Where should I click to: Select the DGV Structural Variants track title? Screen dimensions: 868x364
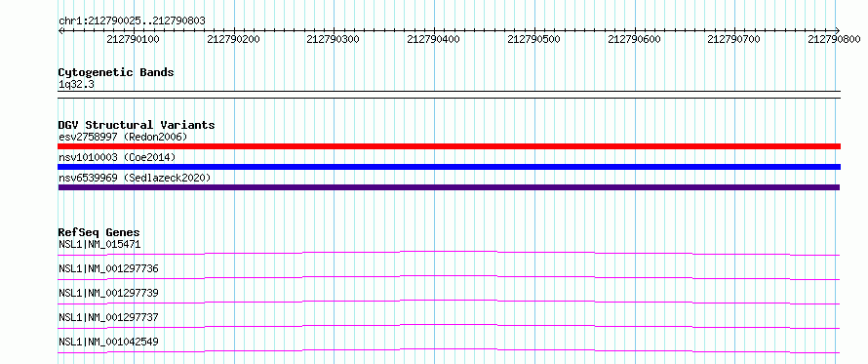(x=137, y=125)
